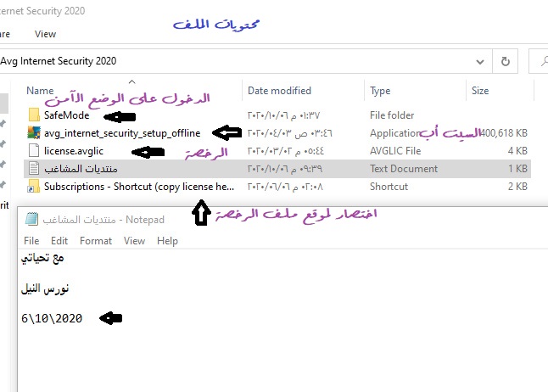Sort files by the Size column header
This screenshot has height=392, width=548.
click(x=480, y=91)
